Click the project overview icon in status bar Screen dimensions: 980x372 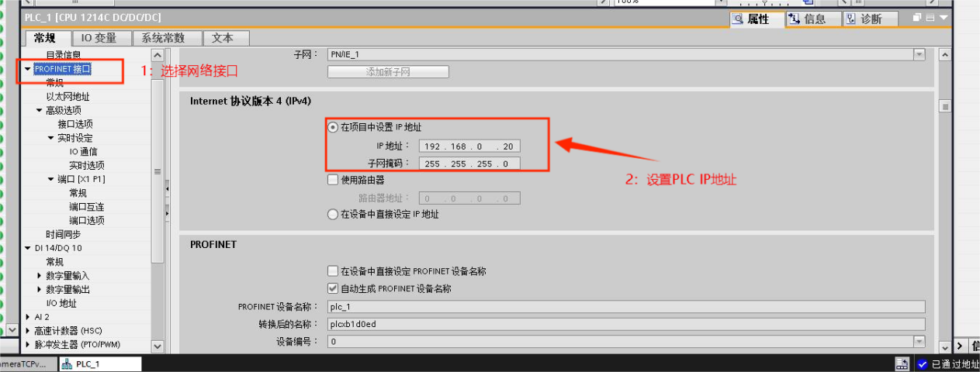pyautogui.click(x=902, y=363)
